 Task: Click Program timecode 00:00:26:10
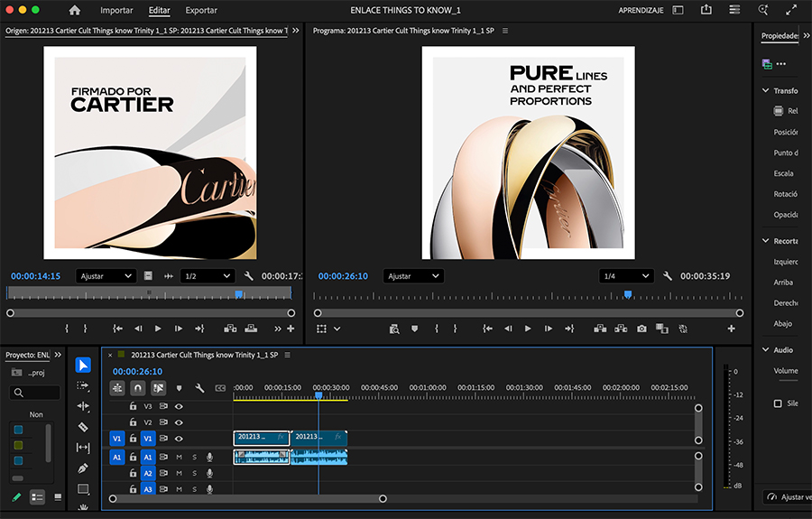point(343,276)
